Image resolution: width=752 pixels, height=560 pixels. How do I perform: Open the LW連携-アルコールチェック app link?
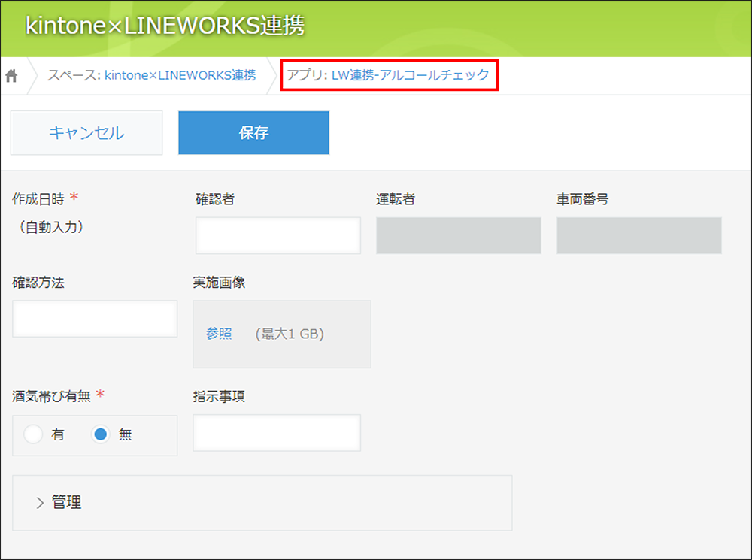pos(410,75)
